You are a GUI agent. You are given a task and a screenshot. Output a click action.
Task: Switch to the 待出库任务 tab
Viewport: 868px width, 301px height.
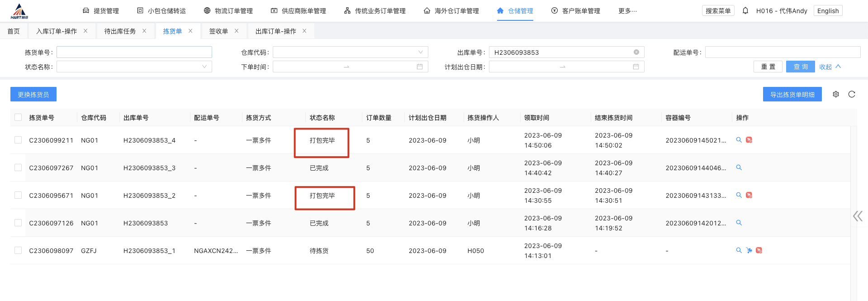tap(120, 31)
